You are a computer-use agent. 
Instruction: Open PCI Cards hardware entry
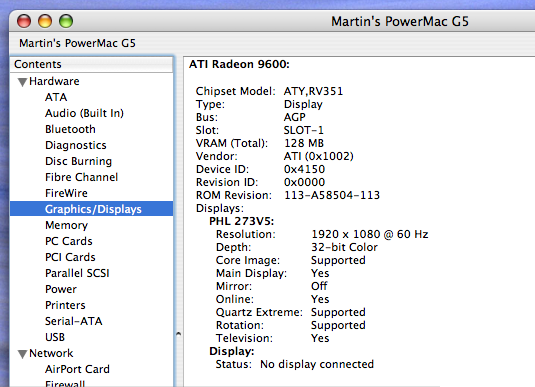pos(70,257)
